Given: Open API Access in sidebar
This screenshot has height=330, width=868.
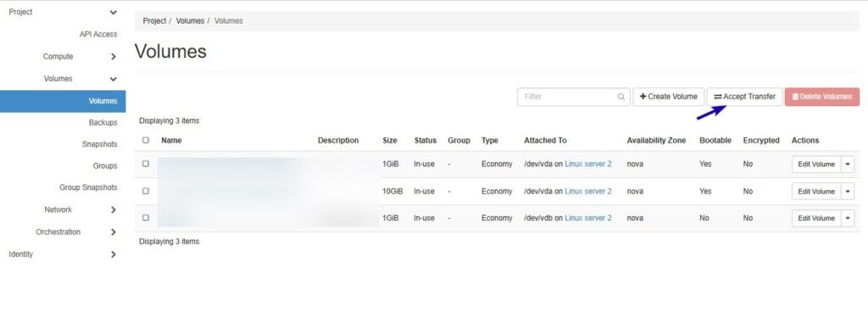Looking at the screenshot, I should tap(98, 34).
